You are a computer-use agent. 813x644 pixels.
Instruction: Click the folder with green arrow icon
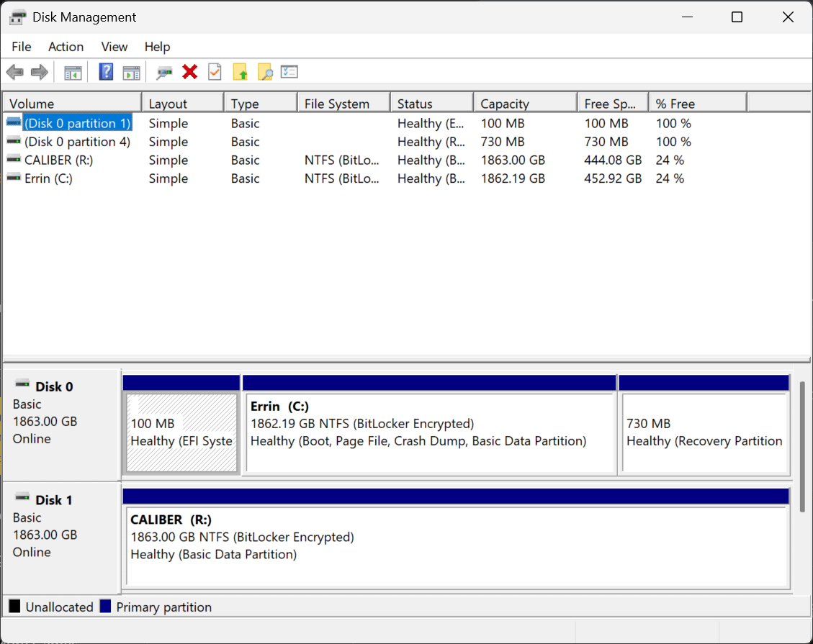[x=240, y=72]
